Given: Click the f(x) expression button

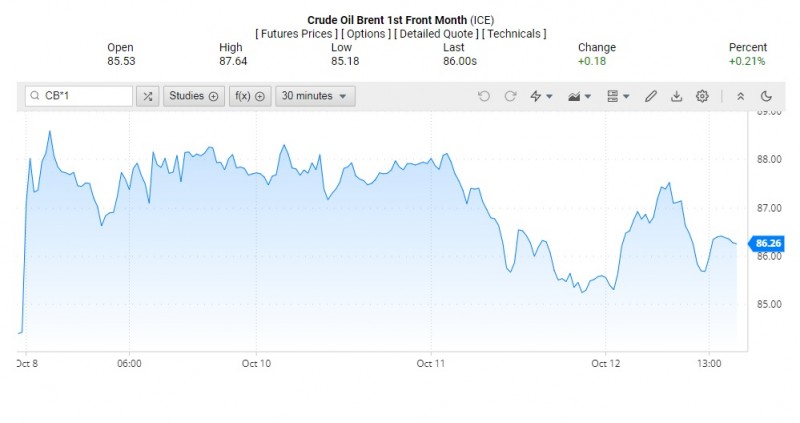Looking at the screenshot, I should point(249,96).
